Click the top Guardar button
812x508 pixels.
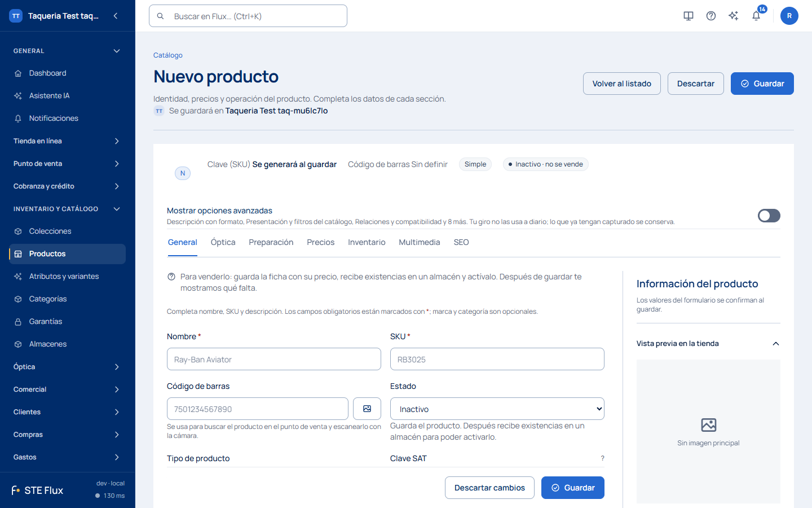tap(762, 84)
